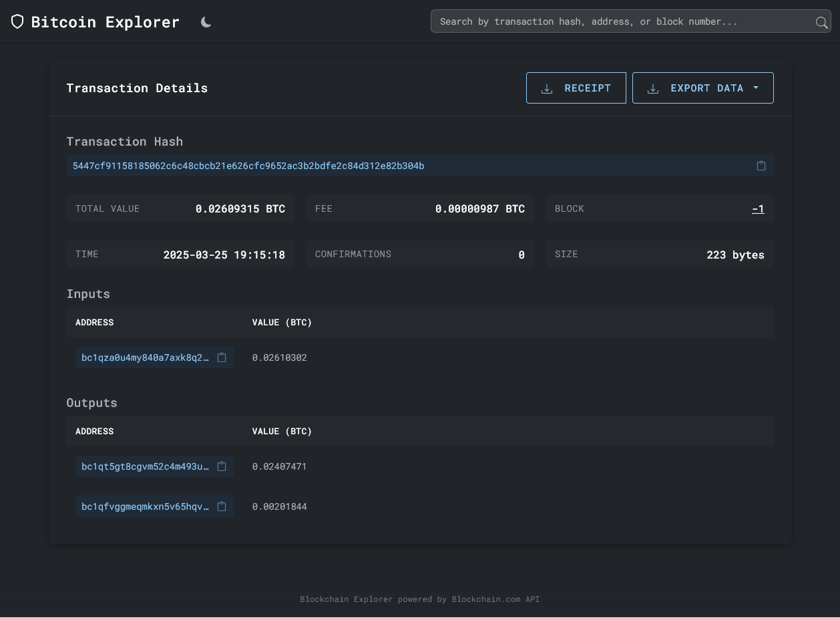This screenshot has width=840, height=618.
Task: Copy the output address bc1qt5gt8cgvm…
Action: 222,466
